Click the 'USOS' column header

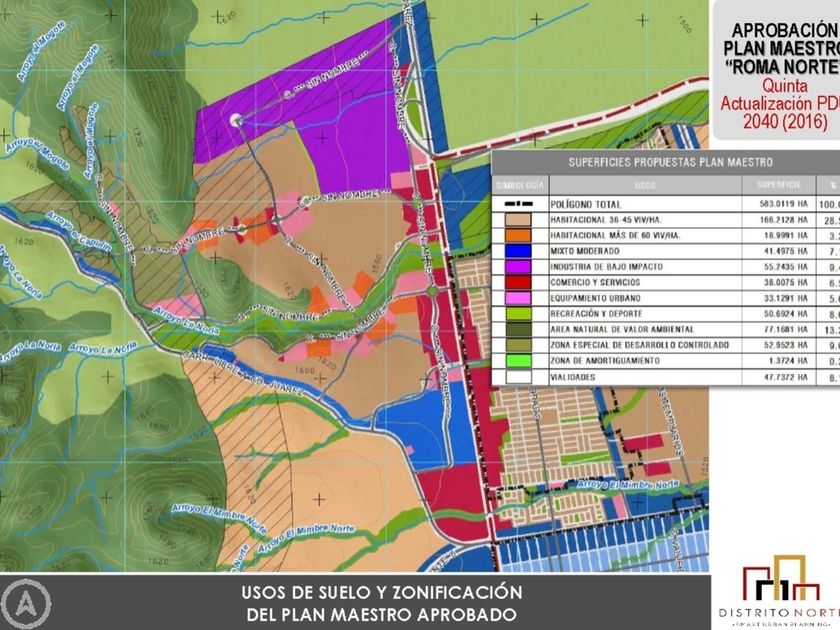(644, 185)
